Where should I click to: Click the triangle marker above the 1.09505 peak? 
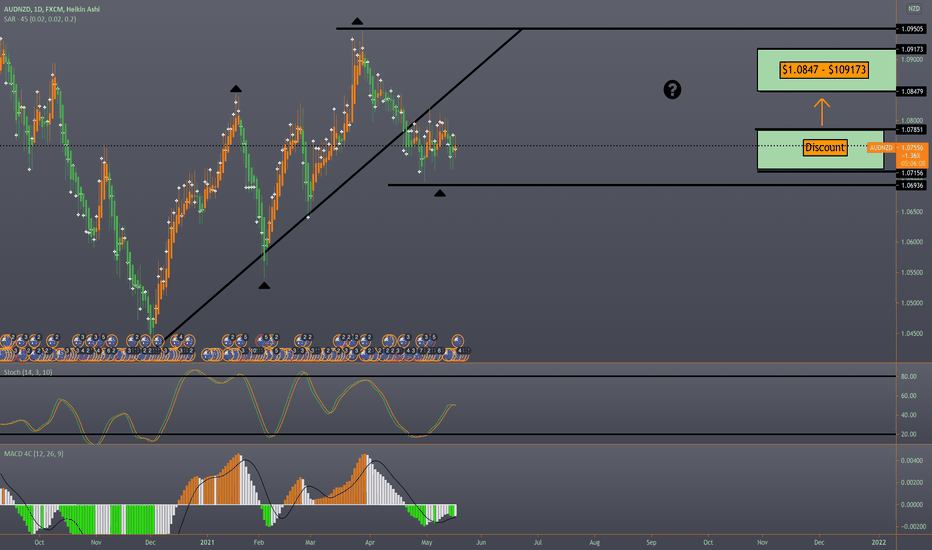[x=357, y=21]
